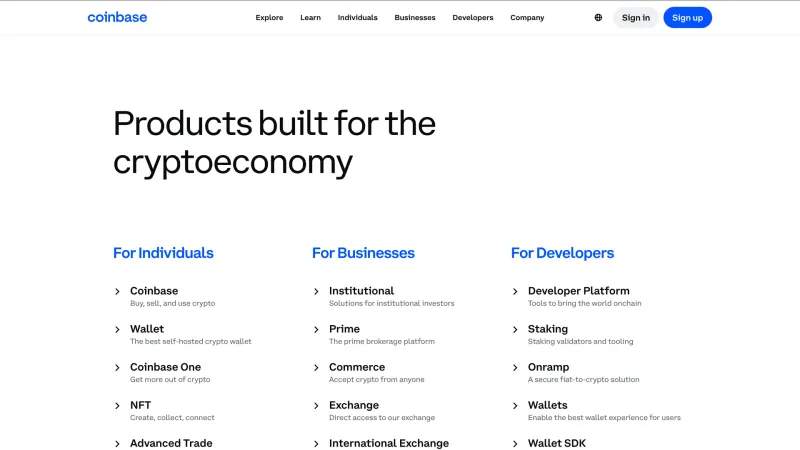Open the coinbase logo home link

click(x=117, y=17)
